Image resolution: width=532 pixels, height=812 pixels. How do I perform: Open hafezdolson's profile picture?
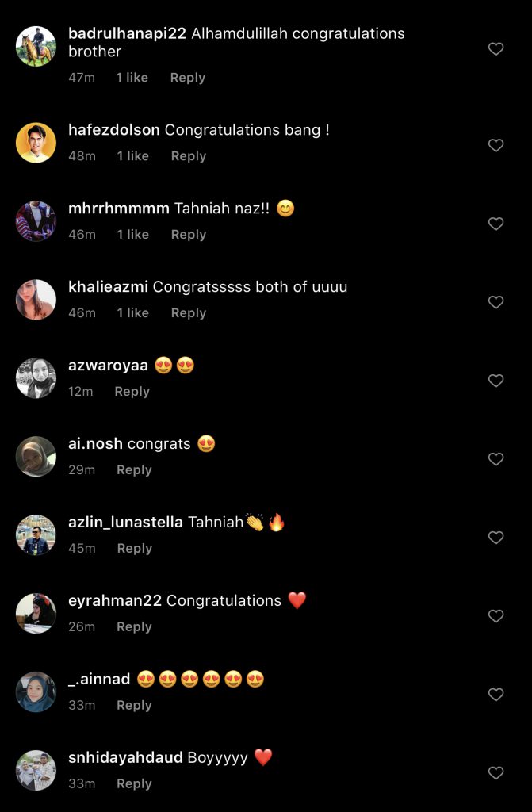[x=36, y=143]
